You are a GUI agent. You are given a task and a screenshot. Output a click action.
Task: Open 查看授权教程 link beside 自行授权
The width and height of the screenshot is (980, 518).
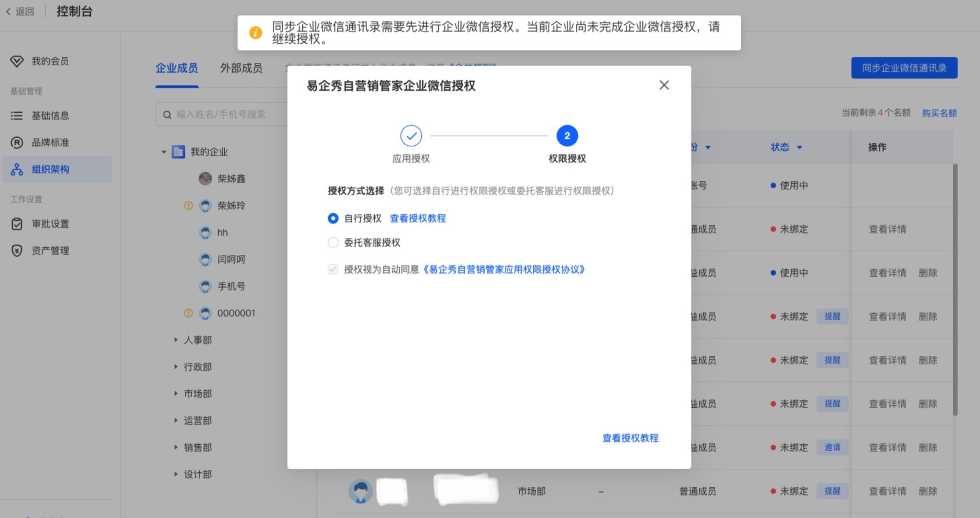[418, 218]
